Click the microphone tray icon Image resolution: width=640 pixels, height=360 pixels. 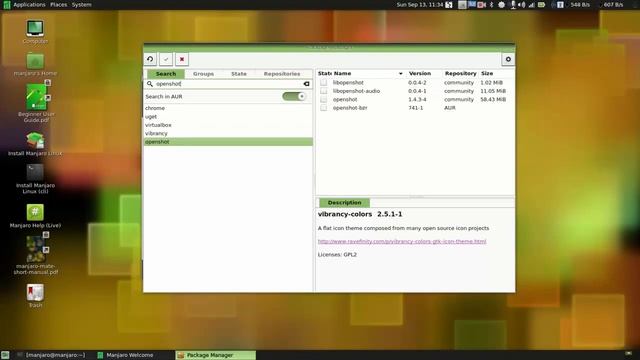click(x=513, y=4)
